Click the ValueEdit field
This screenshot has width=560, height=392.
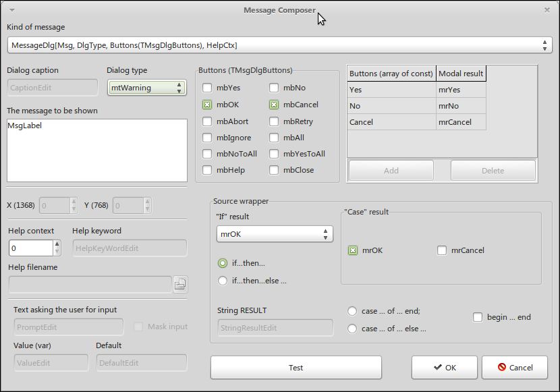(x=51, y=363)
